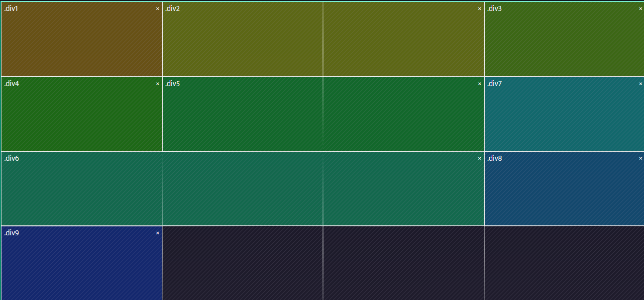The width and height of the screenshot is (644, 300).
Task: Close the .div6 panel
Action: click(x=479, y=158)
